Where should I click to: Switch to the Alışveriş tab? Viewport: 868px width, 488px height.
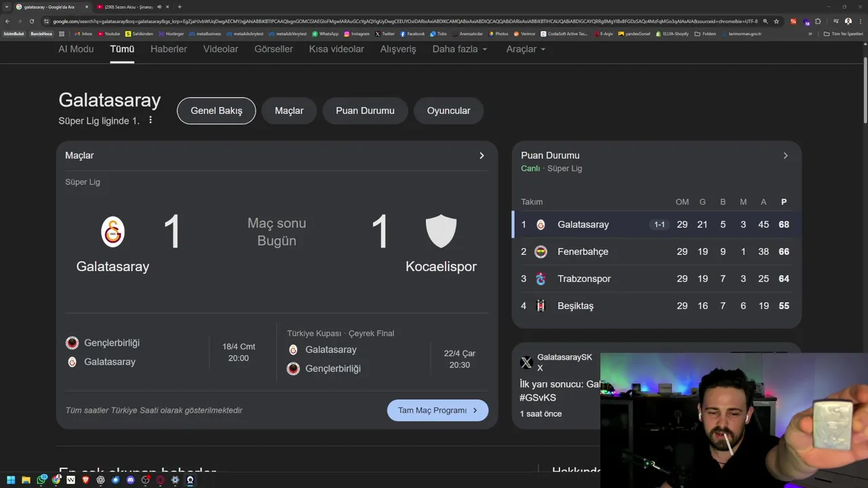tap(398, 49)
